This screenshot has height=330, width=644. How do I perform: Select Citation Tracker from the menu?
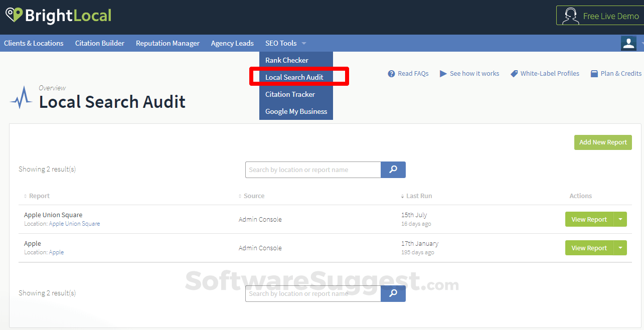pyautogui.click(x=290, y=94)
